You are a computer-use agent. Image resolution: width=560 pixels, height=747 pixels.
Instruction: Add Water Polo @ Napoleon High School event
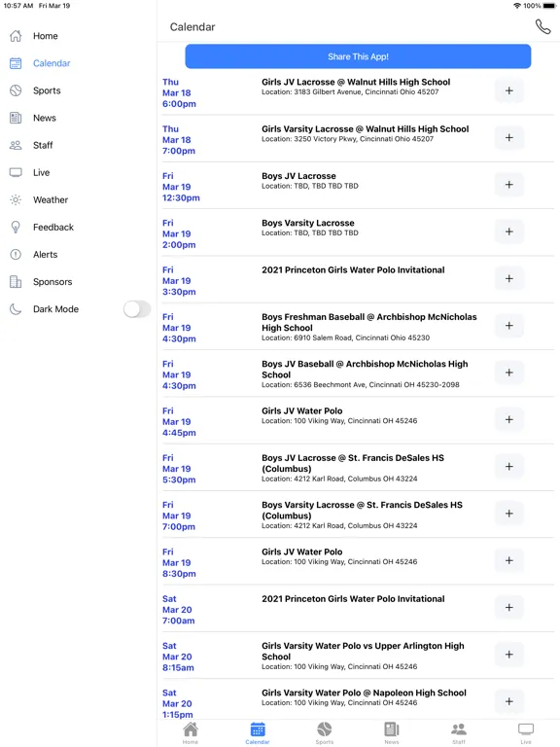(509, 701)
